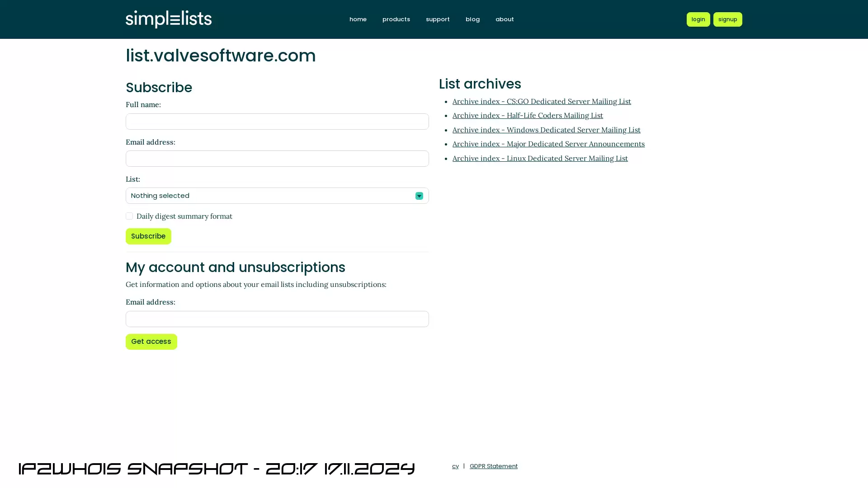
Task: Click My account and unsubscriptions heading
Action: (235, 267)
